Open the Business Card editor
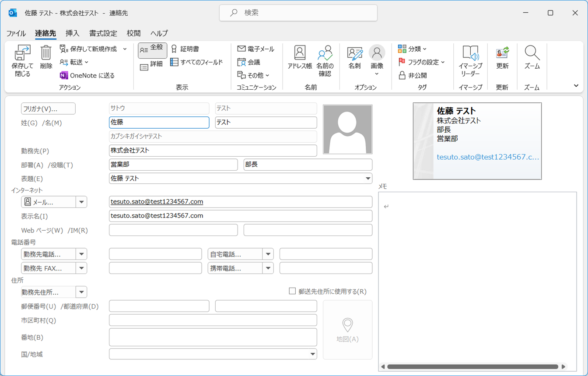The width and height of the screenshot is (588, 376). [x=354, y=54]
